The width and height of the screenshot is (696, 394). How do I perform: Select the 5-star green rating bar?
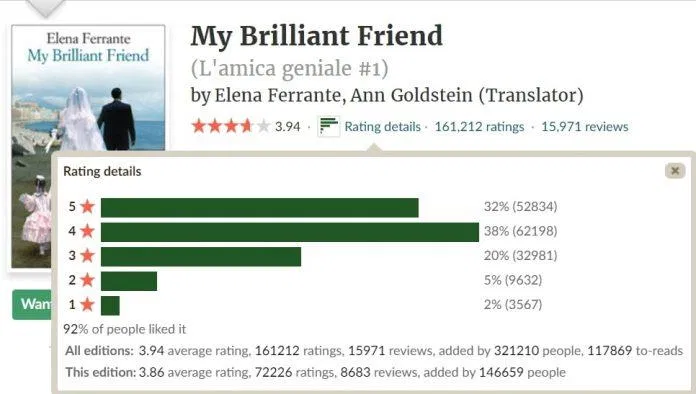pyautogui.click(x=260, y=208)
